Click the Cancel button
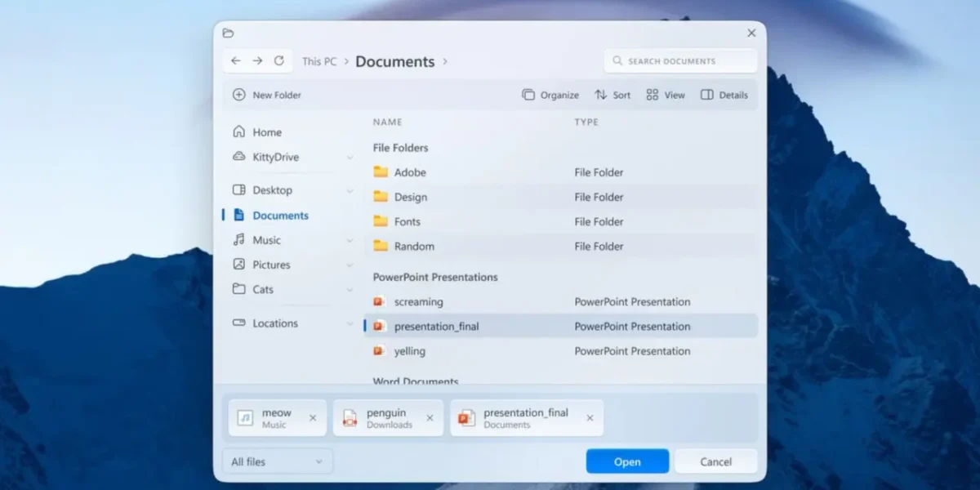This screenshot has width=980, height=490. 715,461
